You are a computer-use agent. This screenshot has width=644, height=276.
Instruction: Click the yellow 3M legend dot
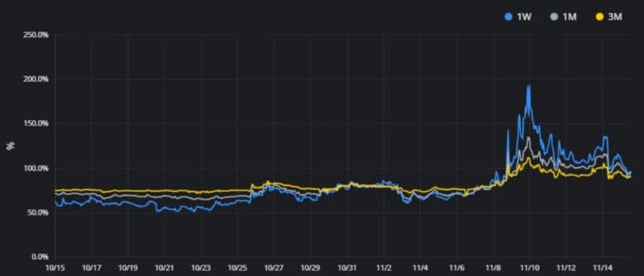(x=599, y=18)
